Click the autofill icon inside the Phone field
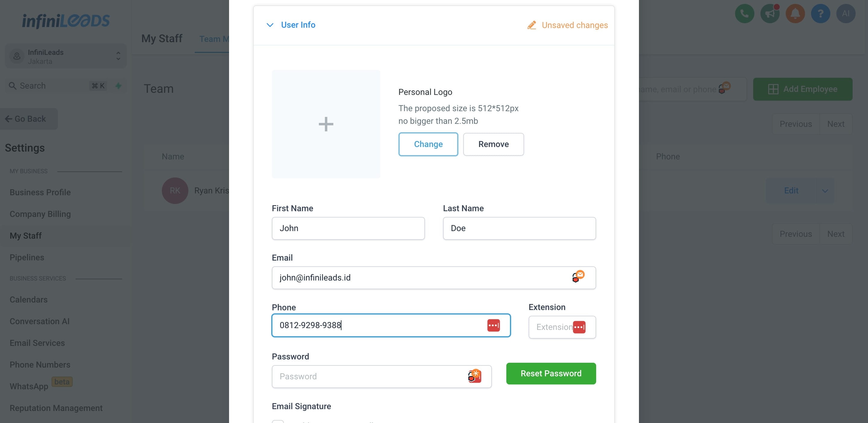 [494, 325]
